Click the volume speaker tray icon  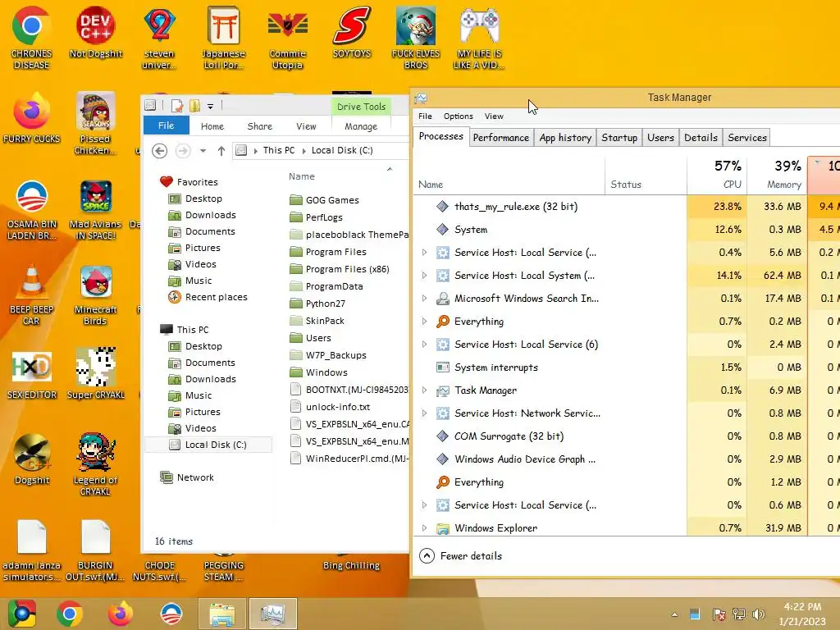pos(759,614)
